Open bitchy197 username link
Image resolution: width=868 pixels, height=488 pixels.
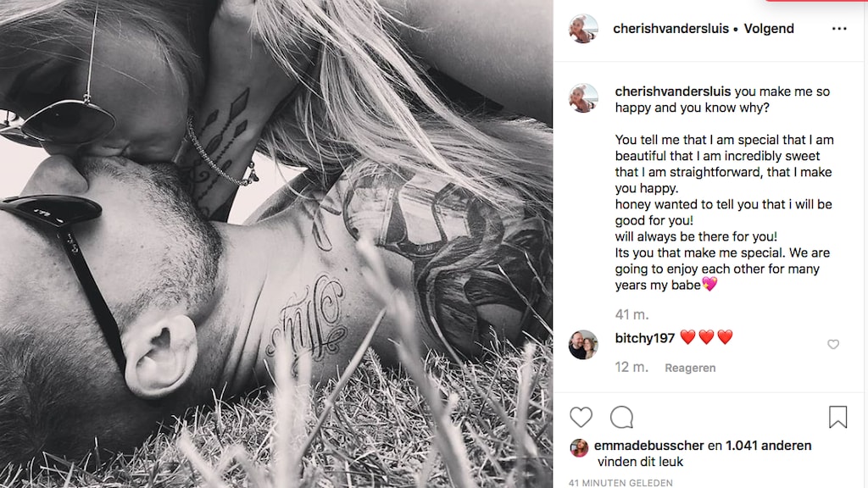644,338
